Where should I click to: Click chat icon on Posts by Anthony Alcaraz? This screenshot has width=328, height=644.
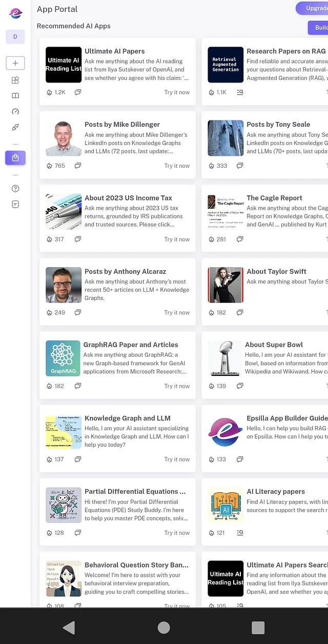click(x=78, y=312)
